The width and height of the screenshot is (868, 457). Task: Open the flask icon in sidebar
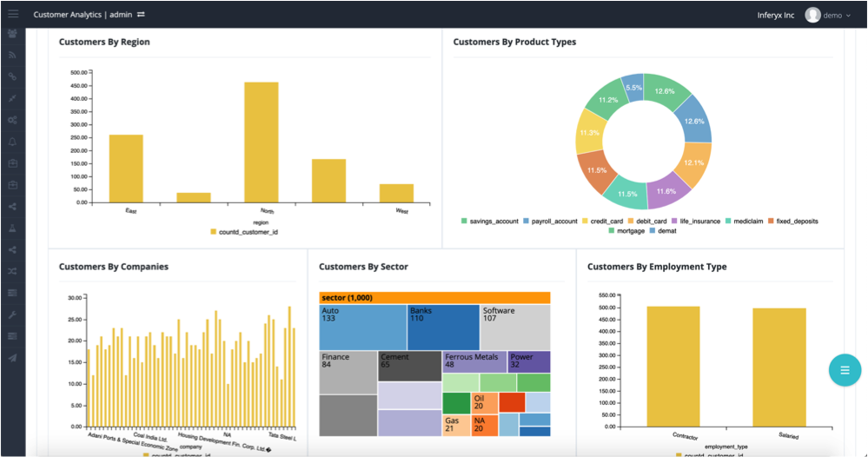(x=12, y=228)
